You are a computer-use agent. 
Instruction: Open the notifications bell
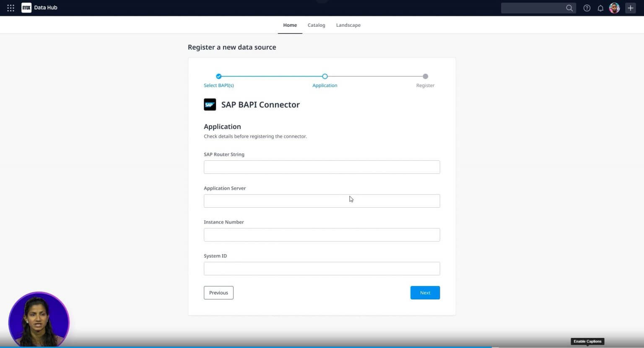(x=600, y=8)
